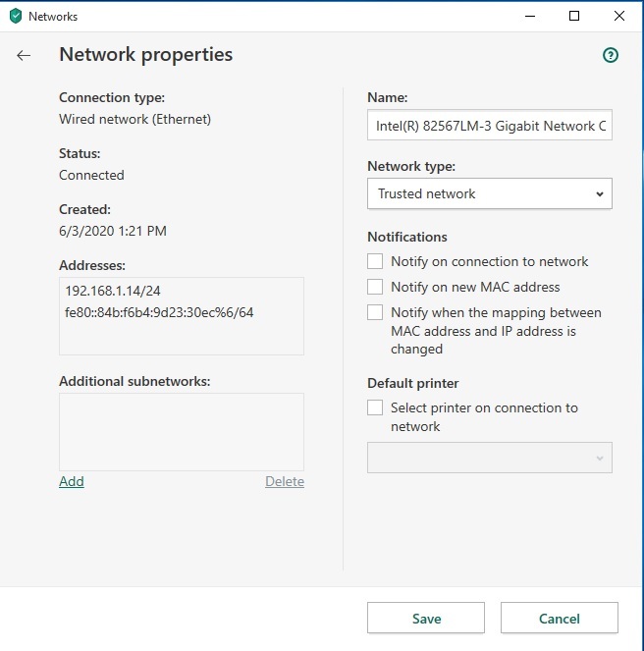Add an additional subnetwork

click(x=72, y=481)
